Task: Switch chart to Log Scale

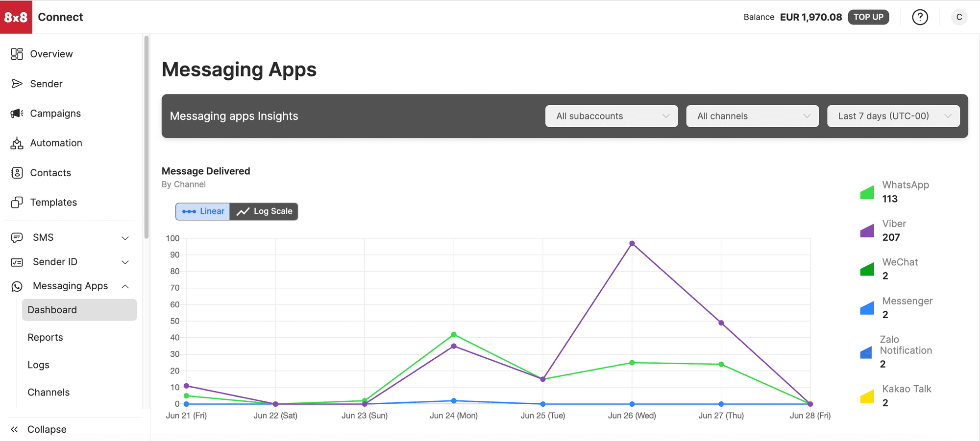Action: (264, 211)
